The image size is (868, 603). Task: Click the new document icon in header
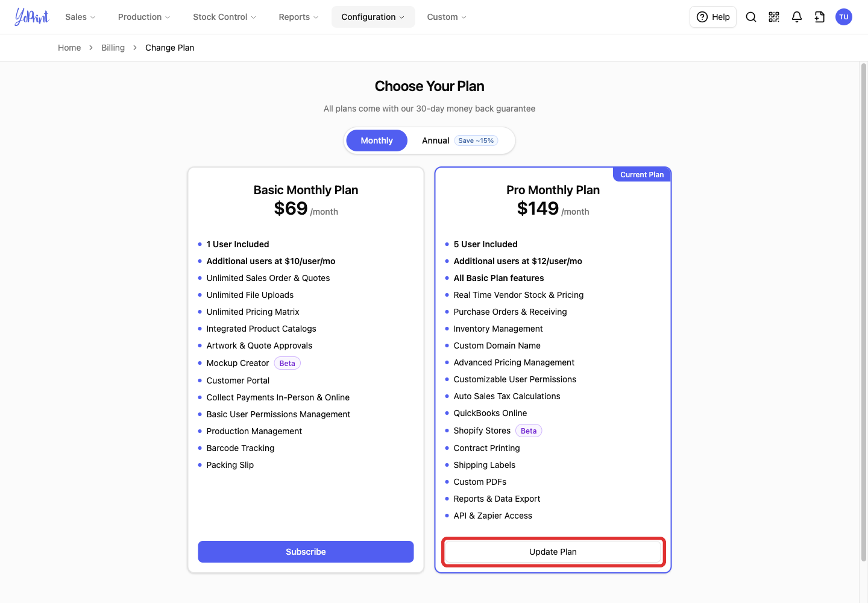click(x=820, y=17)
